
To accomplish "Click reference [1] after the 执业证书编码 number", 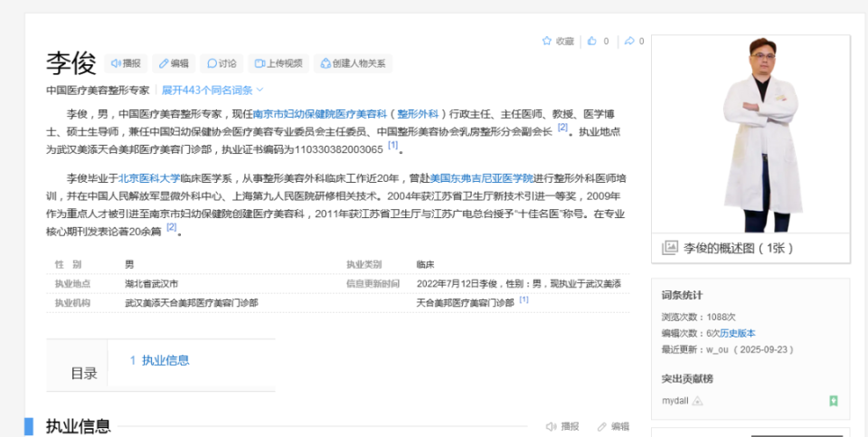I will (393, 145).
